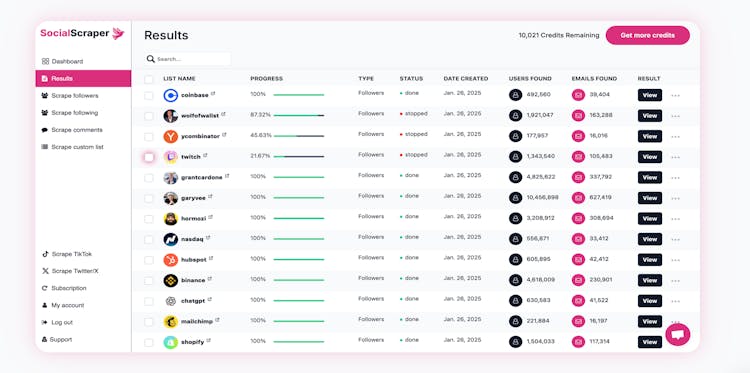View results for twitch list
750x373 pixels.
tap(650, 157)
